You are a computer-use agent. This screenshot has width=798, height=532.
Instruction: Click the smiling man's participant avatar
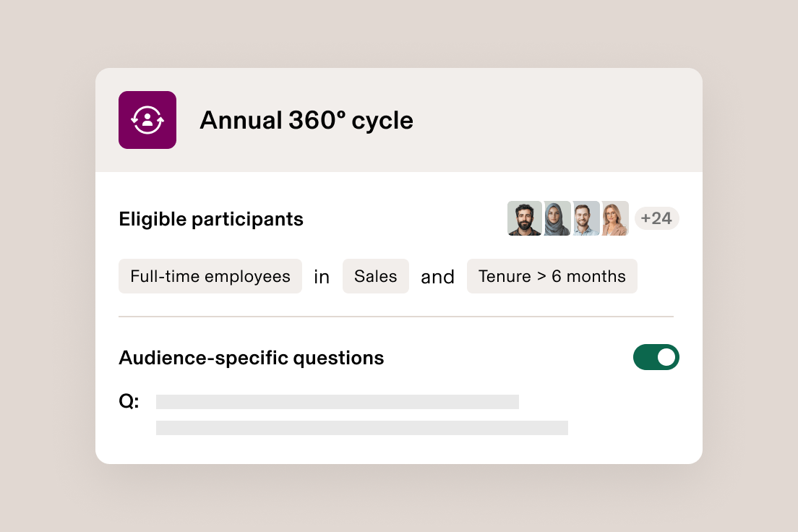pos(585,218)
